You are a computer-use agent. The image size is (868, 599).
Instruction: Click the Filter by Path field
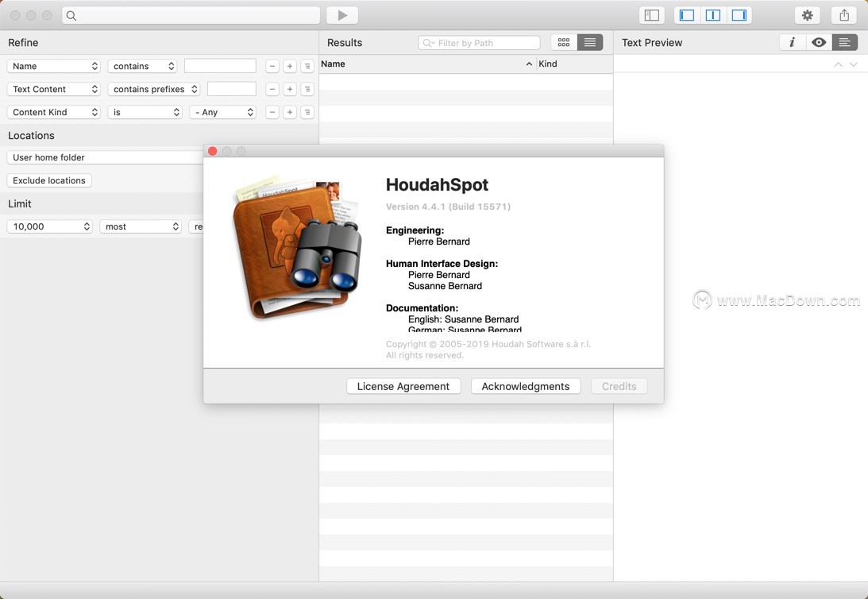479,43
